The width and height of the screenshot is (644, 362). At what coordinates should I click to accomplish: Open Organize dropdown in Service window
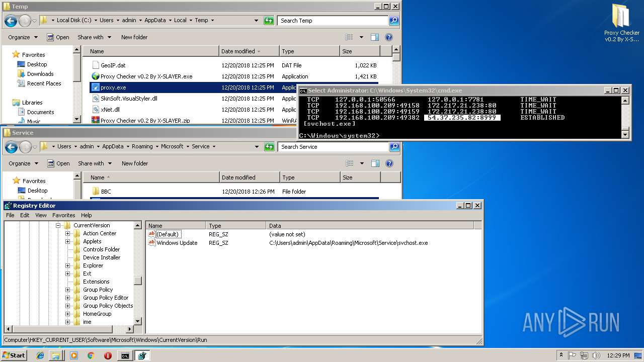(23, 163)
